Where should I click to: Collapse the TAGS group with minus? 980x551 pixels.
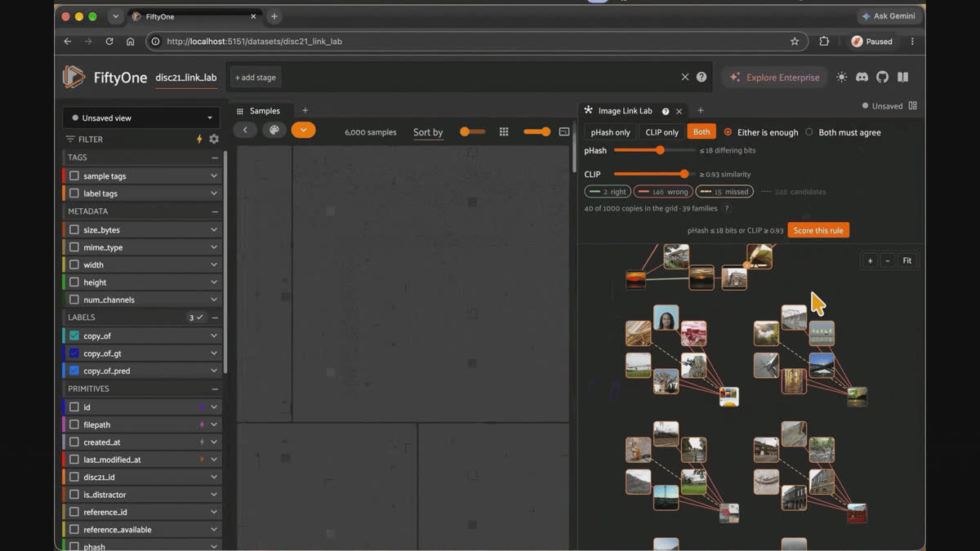pyautogui.click(x=215, y=158)
